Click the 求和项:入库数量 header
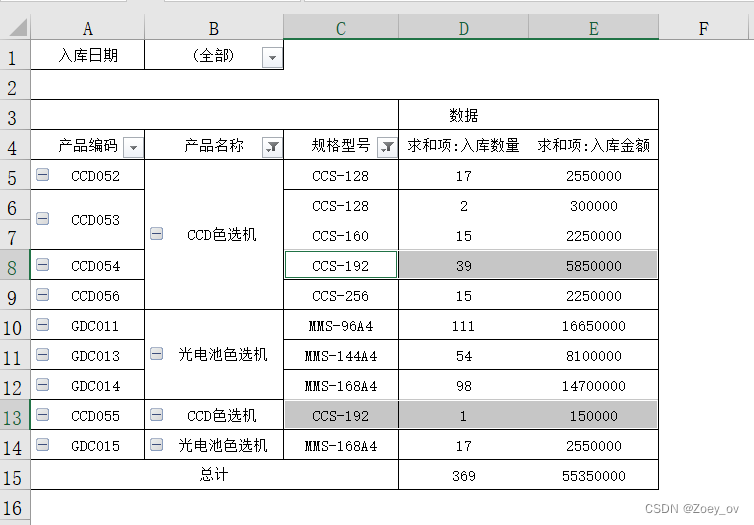This screenshot has height=525, width=754. click(464, 145)
